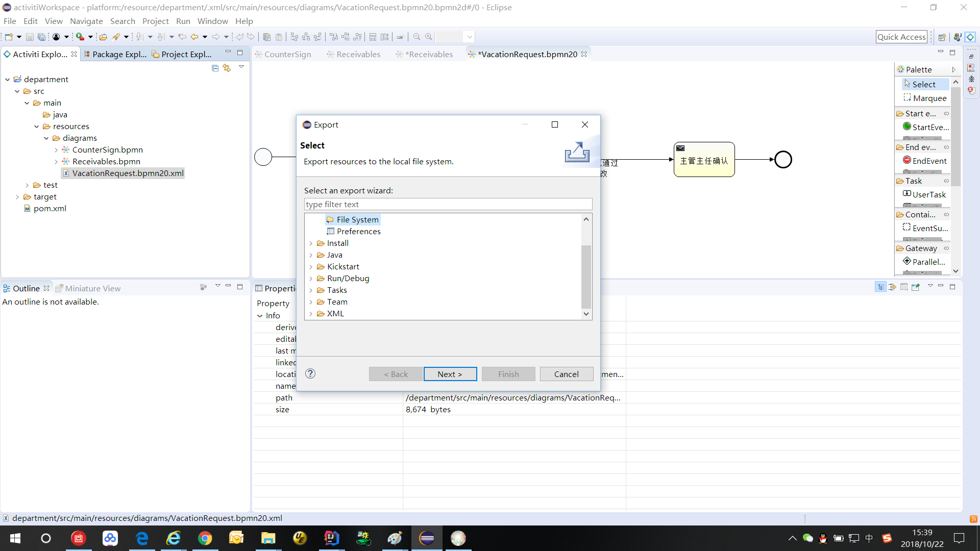Click the Windows Start button
980x551 pixels.
[15, 538]
